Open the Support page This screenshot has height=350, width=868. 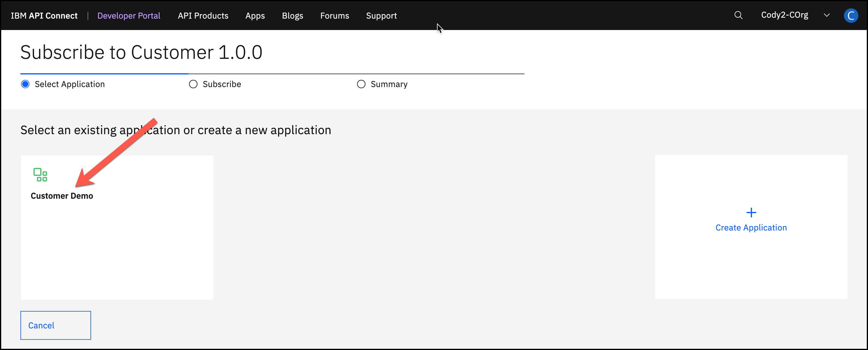click(381, 16)
